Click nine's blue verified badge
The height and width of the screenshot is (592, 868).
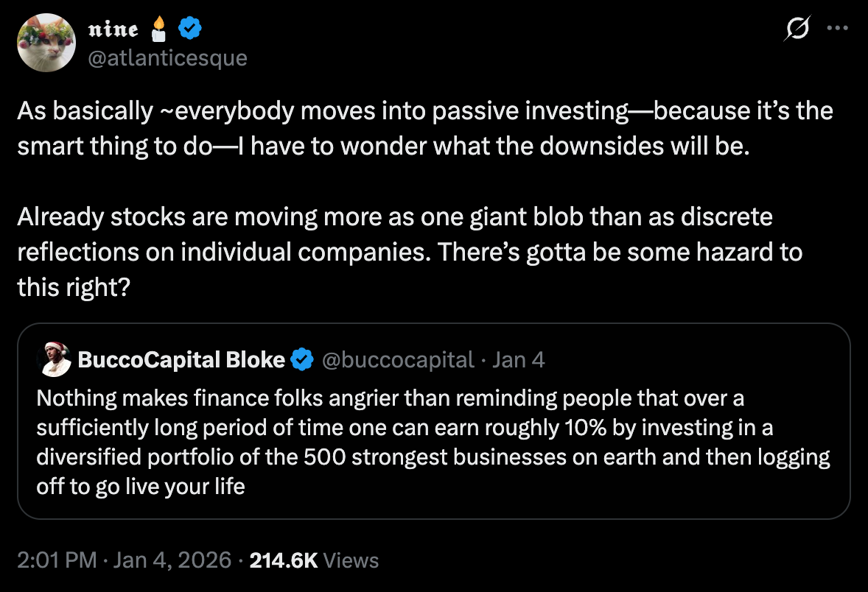tap(191, 30)
